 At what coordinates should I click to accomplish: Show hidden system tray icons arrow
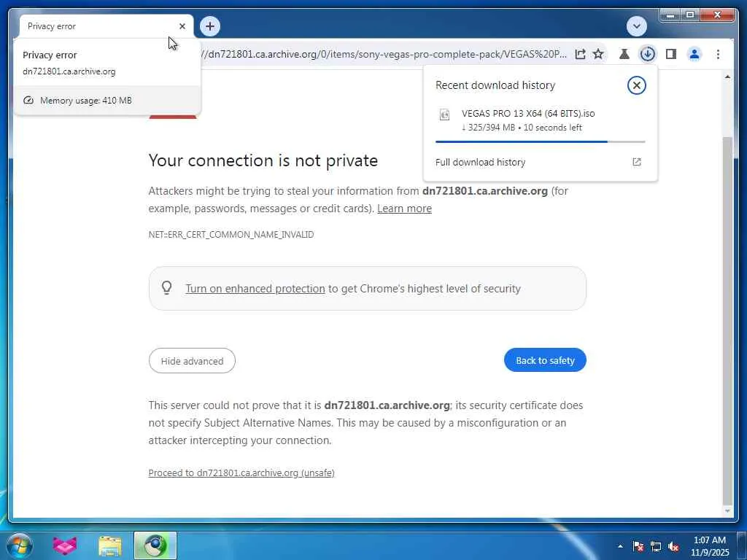pos(620,547)
